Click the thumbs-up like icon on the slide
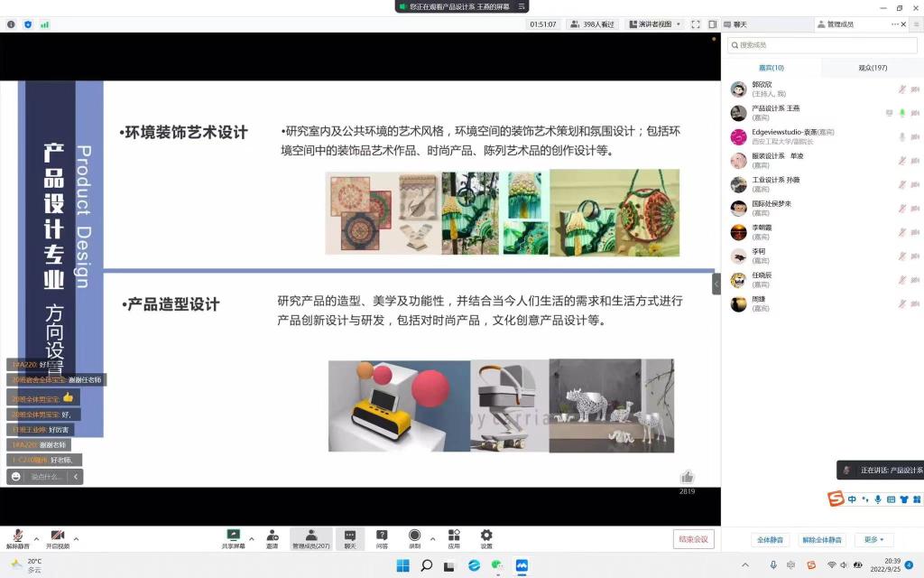Viewport: 924px width, 578px height. tap(688, 477)
